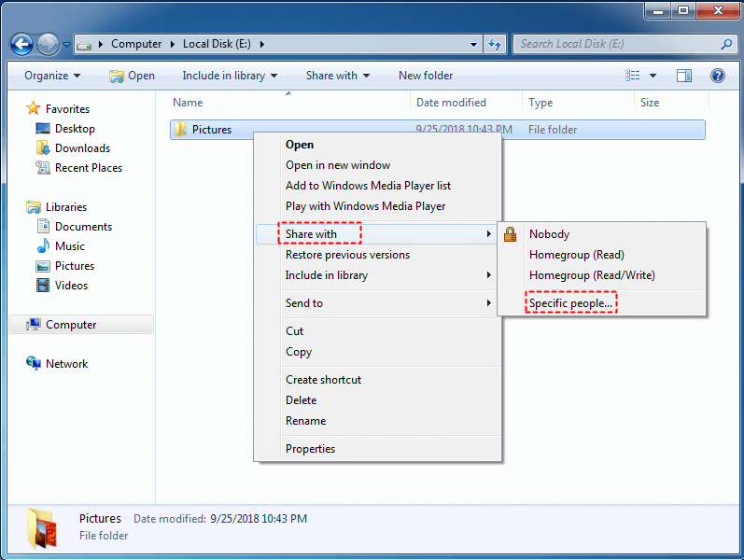Expand breadcrumb arrow after Local Disk (E:)
Screen dimensions: 744x560
262,44
